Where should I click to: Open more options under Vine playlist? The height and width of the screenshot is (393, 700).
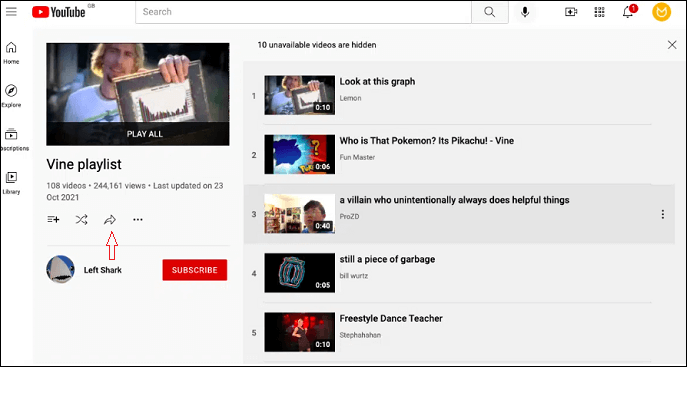click(138, 219)
